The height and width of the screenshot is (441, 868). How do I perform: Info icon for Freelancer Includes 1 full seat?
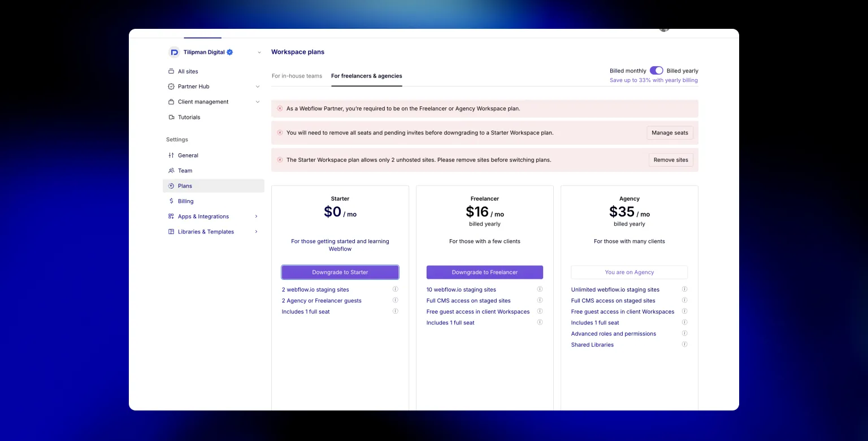click(x=540, y=322)
